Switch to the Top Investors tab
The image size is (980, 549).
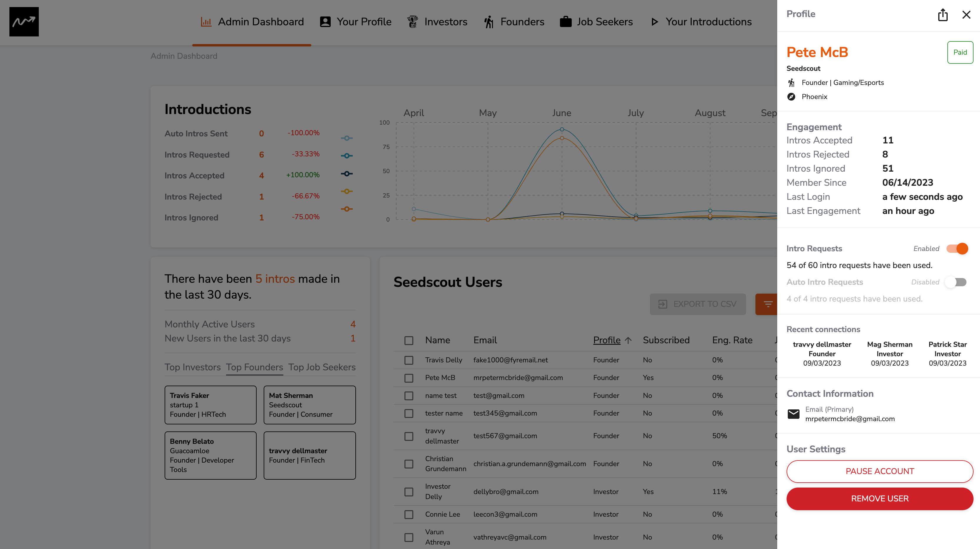click(x=193, y=367)
